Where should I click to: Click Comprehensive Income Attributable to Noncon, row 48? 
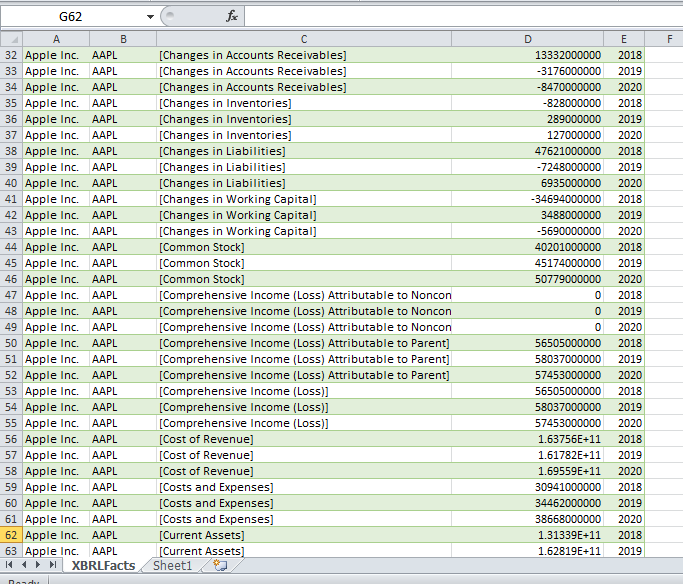(305, 311)
